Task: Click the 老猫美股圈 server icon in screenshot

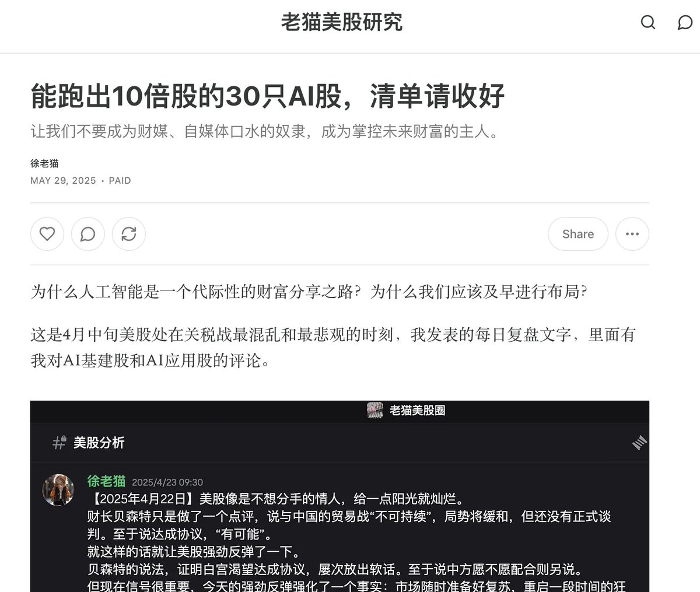Action: (x=375, y=411)
